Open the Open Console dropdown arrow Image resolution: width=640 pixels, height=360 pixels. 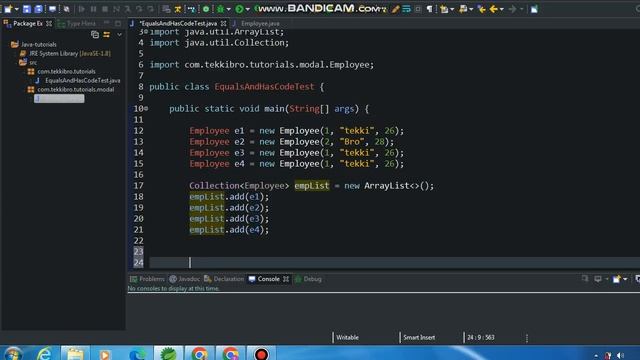pyautogui.click(x=625, y=279)
